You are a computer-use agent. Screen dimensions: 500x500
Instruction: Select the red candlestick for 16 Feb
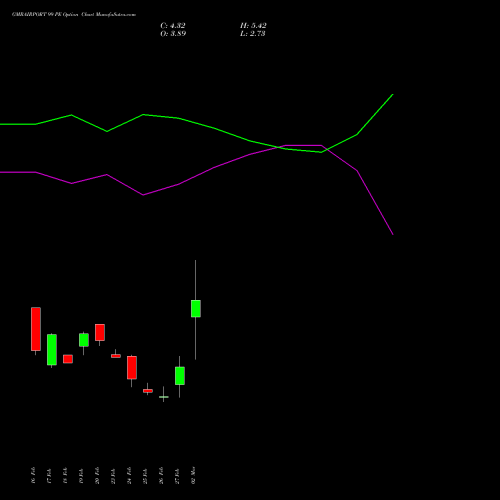click(x=36, y=329)
